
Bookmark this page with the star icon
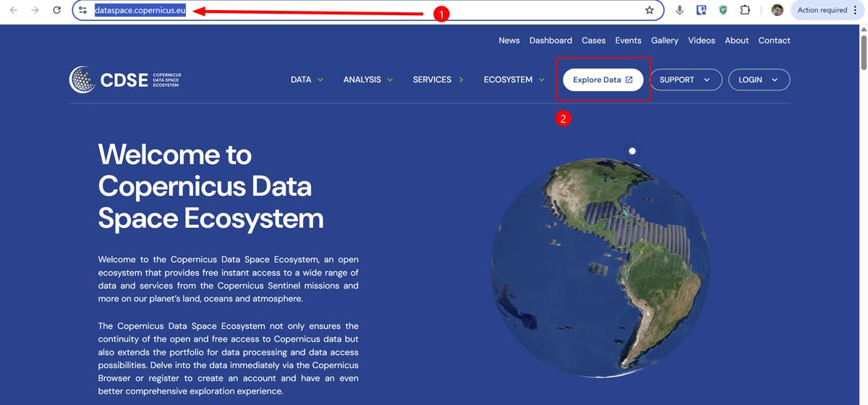(649, 10)
